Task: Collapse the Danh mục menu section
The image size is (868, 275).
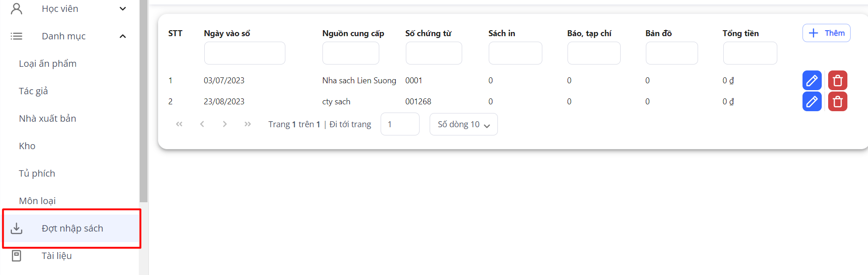Action: click(x=123, y=36)
